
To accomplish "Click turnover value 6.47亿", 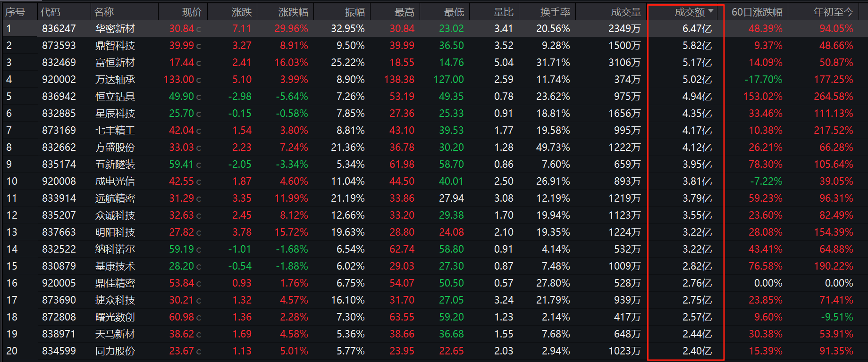I will coord(697,29).
